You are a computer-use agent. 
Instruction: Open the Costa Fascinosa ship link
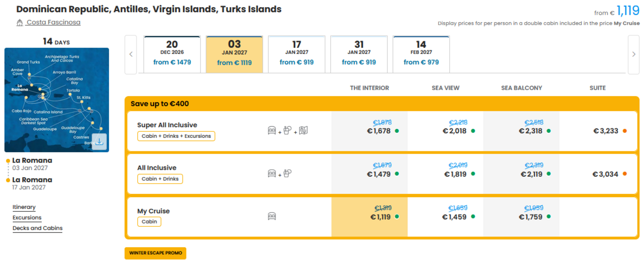click(x=53, y=22)
